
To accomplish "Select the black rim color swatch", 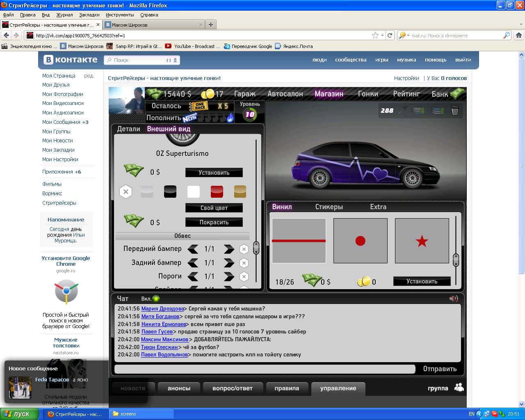I will (170, 192).
